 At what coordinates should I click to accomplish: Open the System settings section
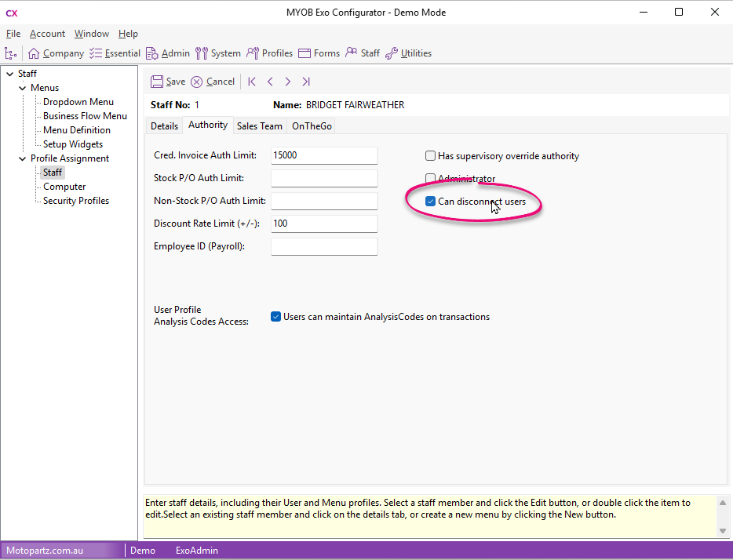click(x=218, y=53)
